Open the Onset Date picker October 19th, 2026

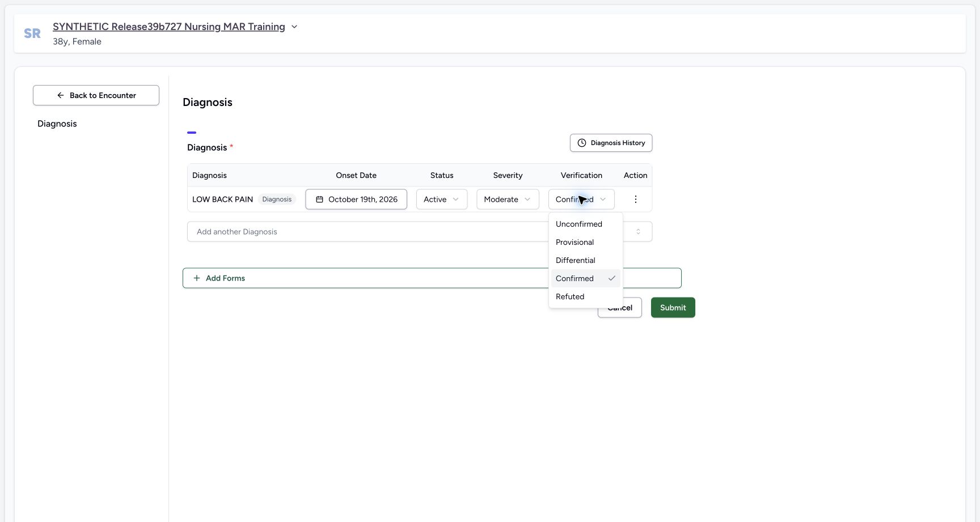pos(356,200)
